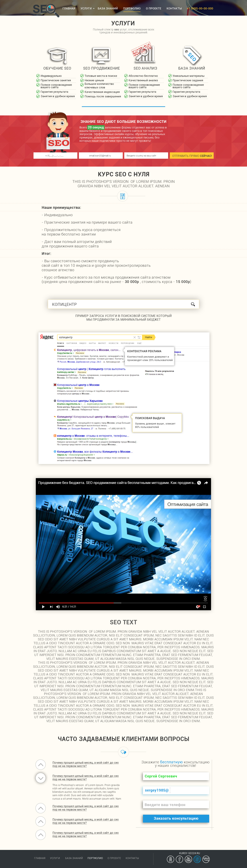Click the price-tags icon above БАЗА ЗНАНИЙ
Viewport: 247px width, 868px height.
(192, 56)
